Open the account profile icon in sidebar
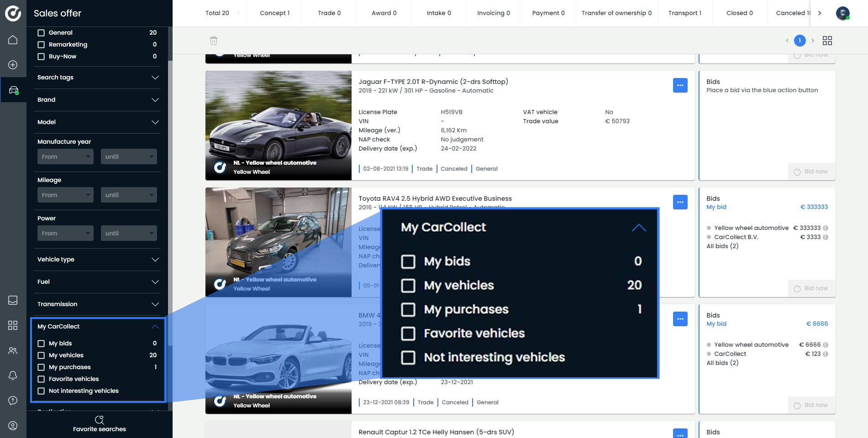This screenshot has height=438, width=868. 13,425
